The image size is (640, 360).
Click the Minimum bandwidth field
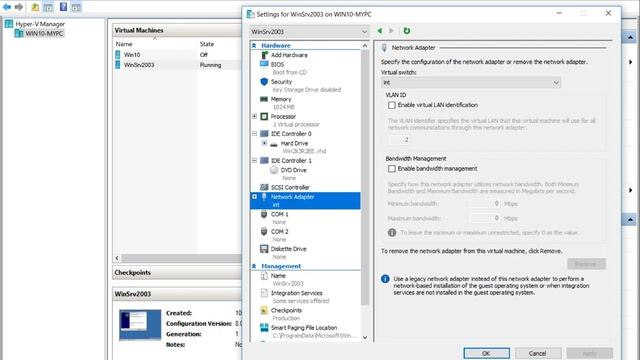coord(485,203)
